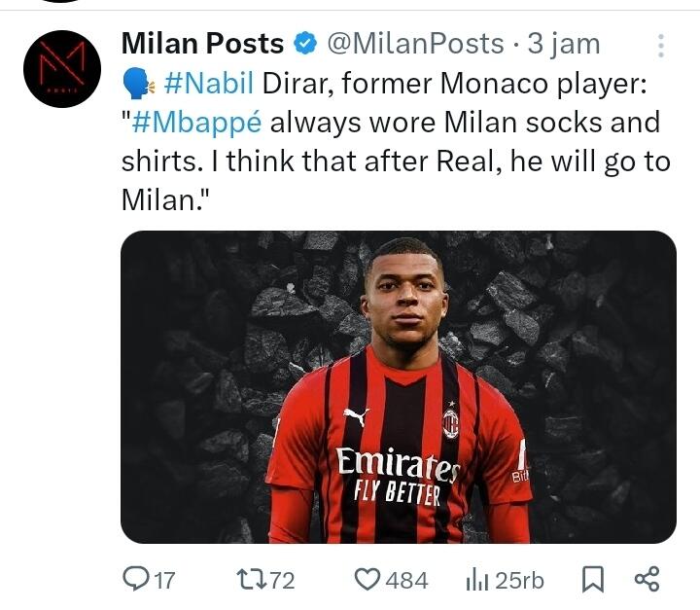
Task: Open the Mbappé Milan jersey photo
Action: (x=398, y=386)
